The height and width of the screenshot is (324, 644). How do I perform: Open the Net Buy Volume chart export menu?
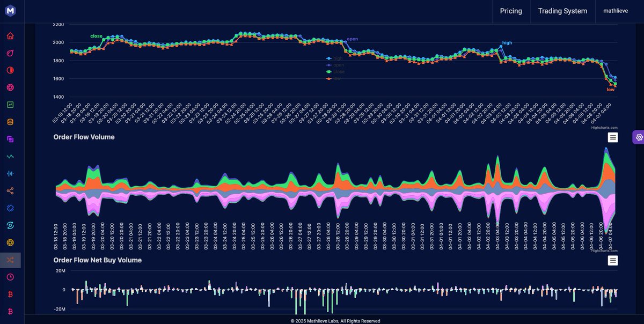(x=612, y=261)
